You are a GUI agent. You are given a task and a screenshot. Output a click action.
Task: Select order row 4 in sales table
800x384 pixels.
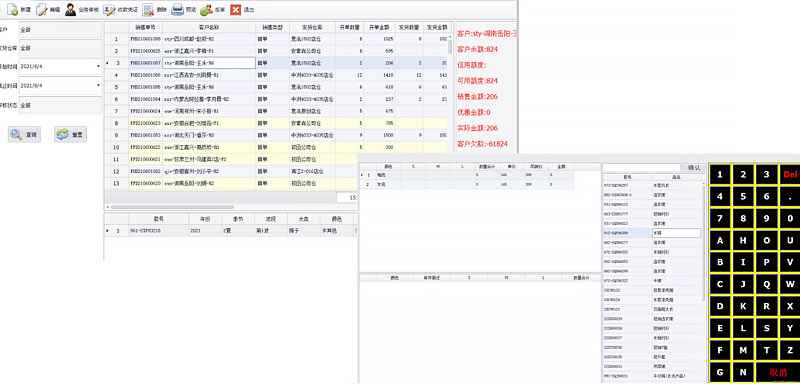[278, 75]
